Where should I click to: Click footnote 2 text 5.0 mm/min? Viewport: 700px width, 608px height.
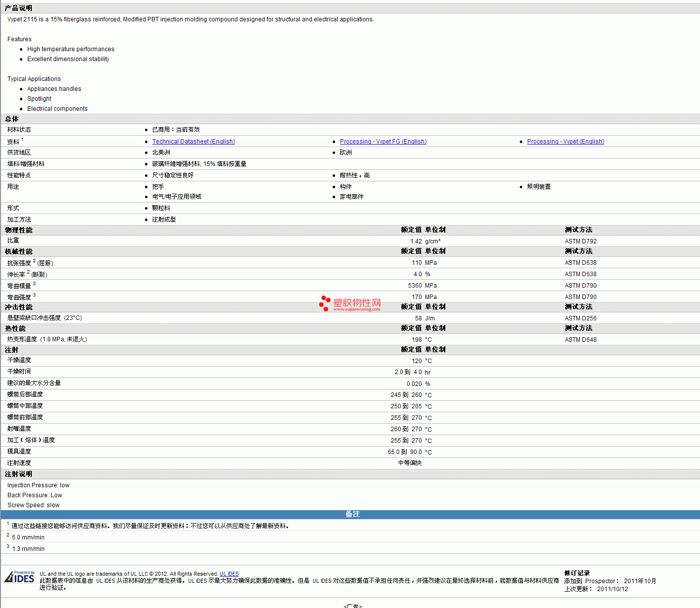coord(28,537)
